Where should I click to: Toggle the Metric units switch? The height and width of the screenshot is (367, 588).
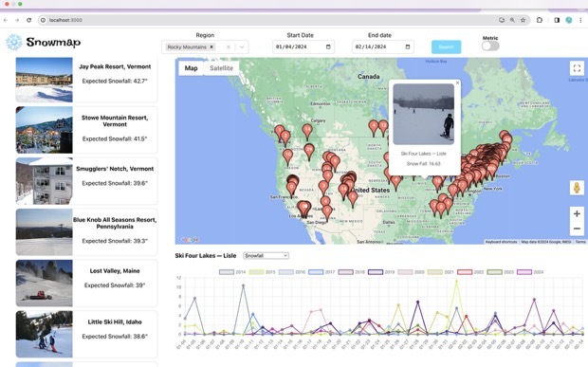pyautogui.click(x=490, y=46)
